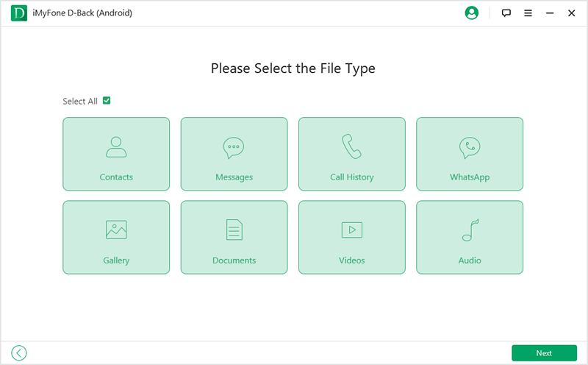The width and height of the screenshot is (588, 365).
Task: Open the hamburger menu in title bar
Action: (x=528, y=13)
